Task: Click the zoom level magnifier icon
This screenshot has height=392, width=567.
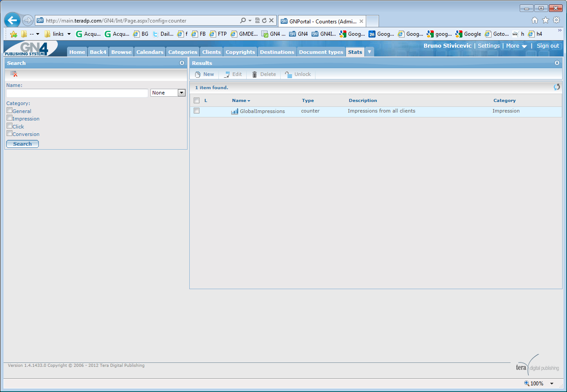Action: click(x=526, y=383)
